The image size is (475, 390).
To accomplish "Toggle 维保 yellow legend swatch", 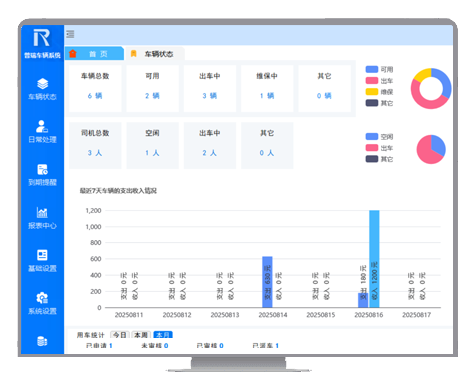I will tap(372, 92).
